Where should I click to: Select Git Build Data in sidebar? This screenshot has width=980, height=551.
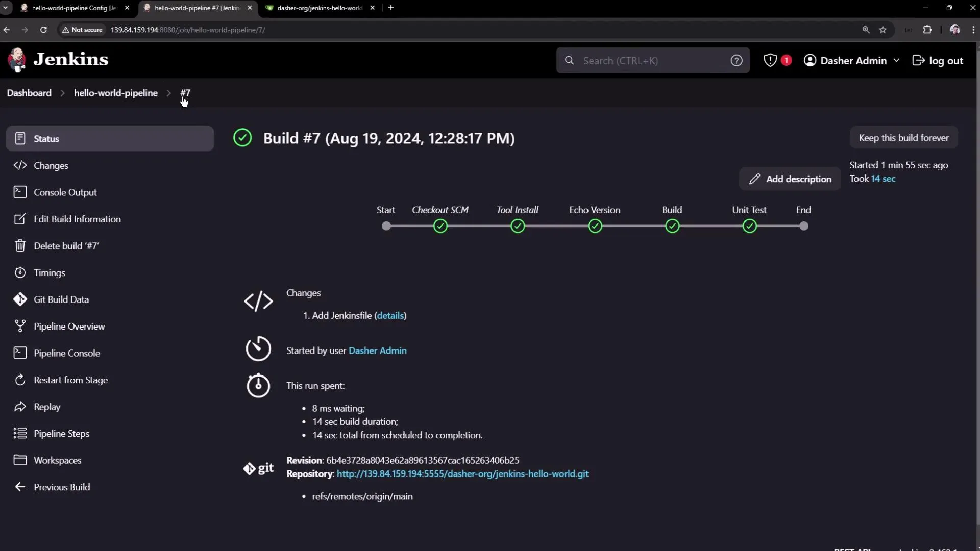click(x=61, y=299)
